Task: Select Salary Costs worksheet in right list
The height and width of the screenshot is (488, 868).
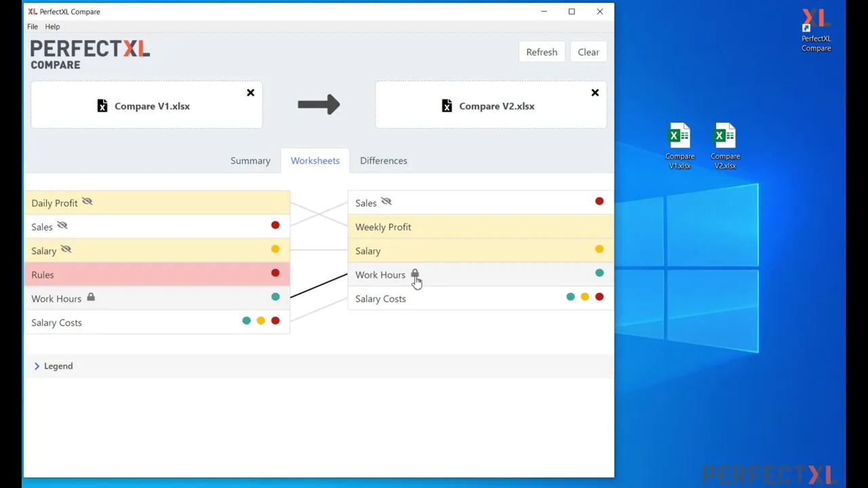Action: (x=481, y=298)
